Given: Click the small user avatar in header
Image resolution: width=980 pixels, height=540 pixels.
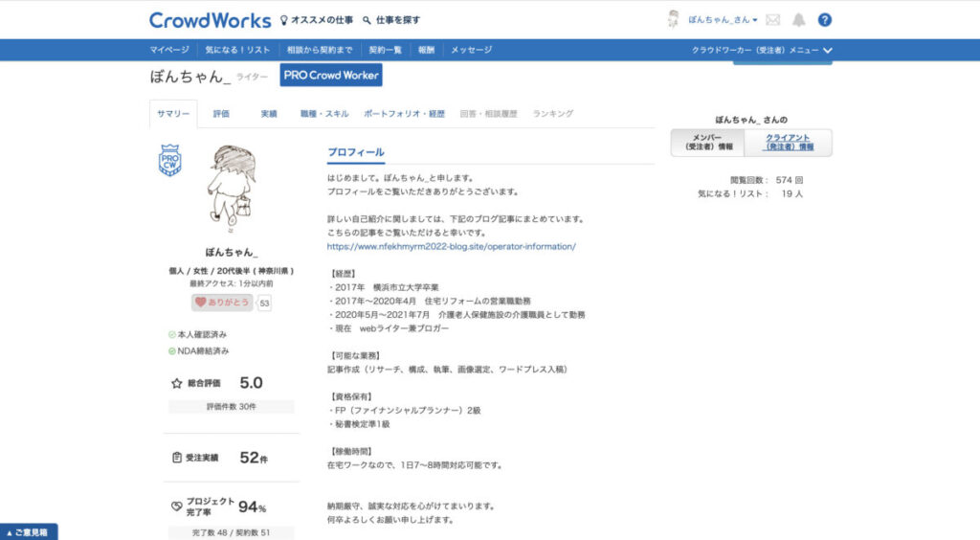Looking at the screenshot, I should click(x=673, y=19).
